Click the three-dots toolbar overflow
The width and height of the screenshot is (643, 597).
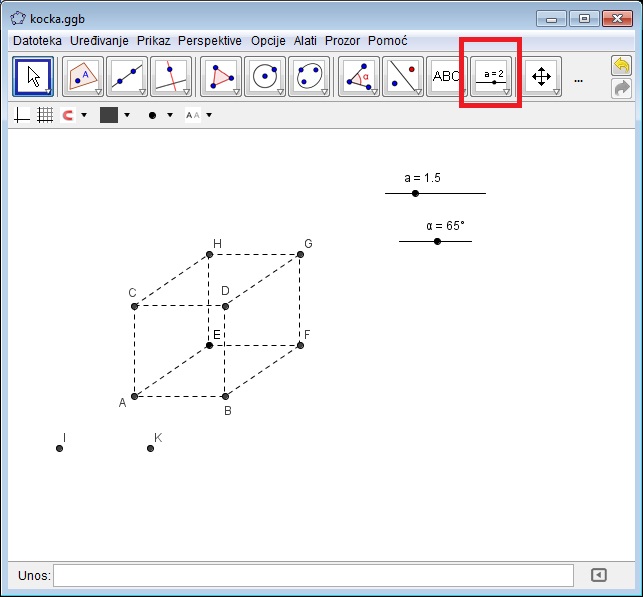578,81
